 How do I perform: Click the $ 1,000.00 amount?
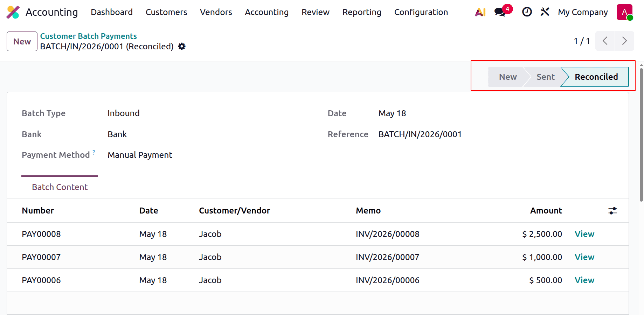pos(542,257)
